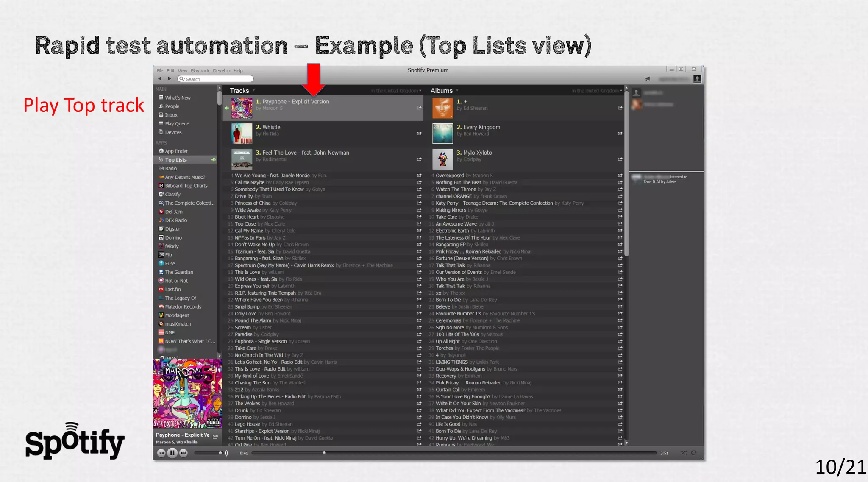
Task: Share the now playing Payphone track
Action: (x=215, y=436)
